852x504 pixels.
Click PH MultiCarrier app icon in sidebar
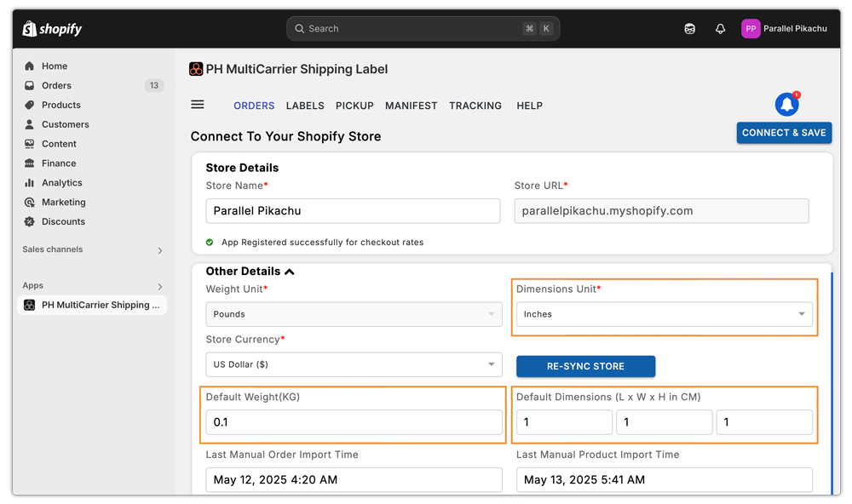tap(29, 306)
